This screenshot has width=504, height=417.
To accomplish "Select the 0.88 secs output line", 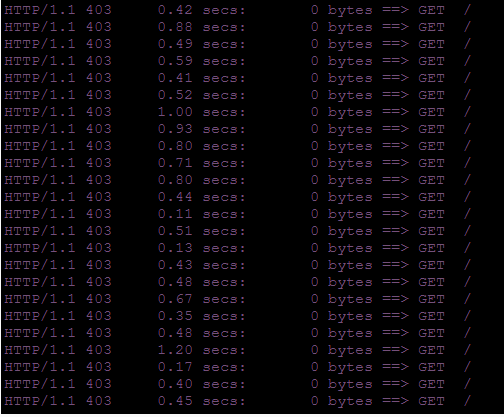I will pyautogui.click(x=237, y=27).
